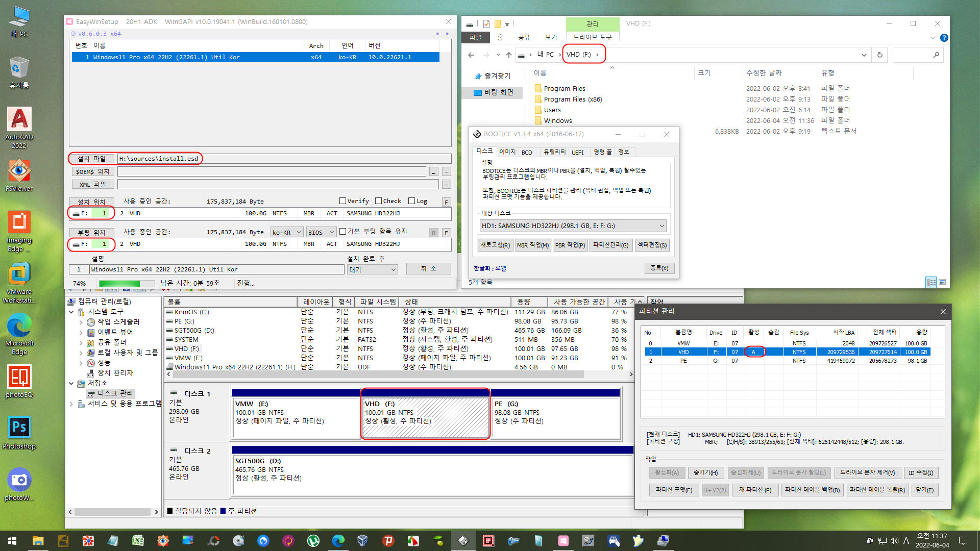Viewport: 980px width, 551px height.
Task: Toggle the Explorer quick access checkmark icon
Action: coord(486,24)
